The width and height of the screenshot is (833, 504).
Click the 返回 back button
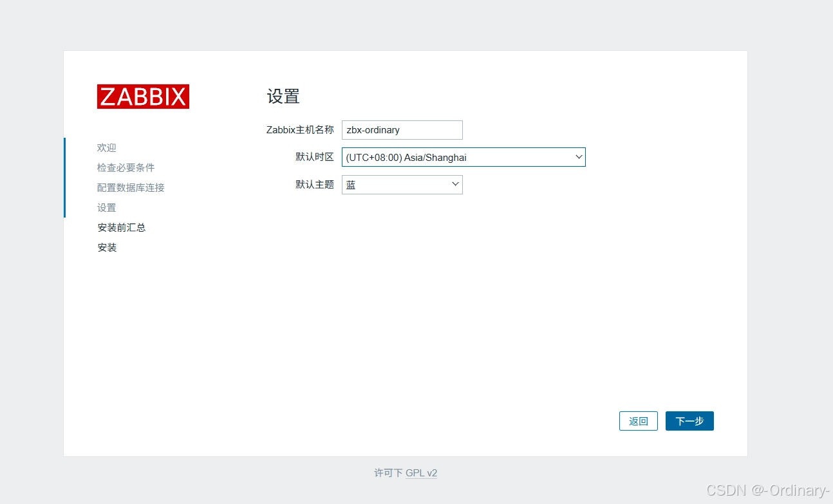pos(639,421)
